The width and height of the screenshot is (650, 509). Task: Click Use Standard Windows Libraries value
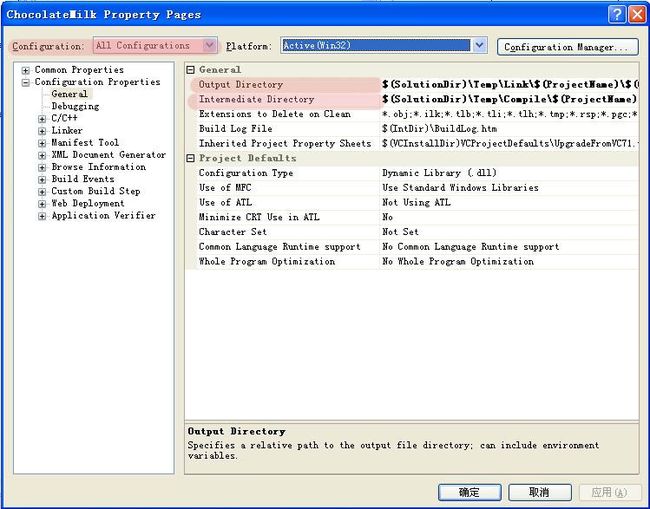point(509,188)
